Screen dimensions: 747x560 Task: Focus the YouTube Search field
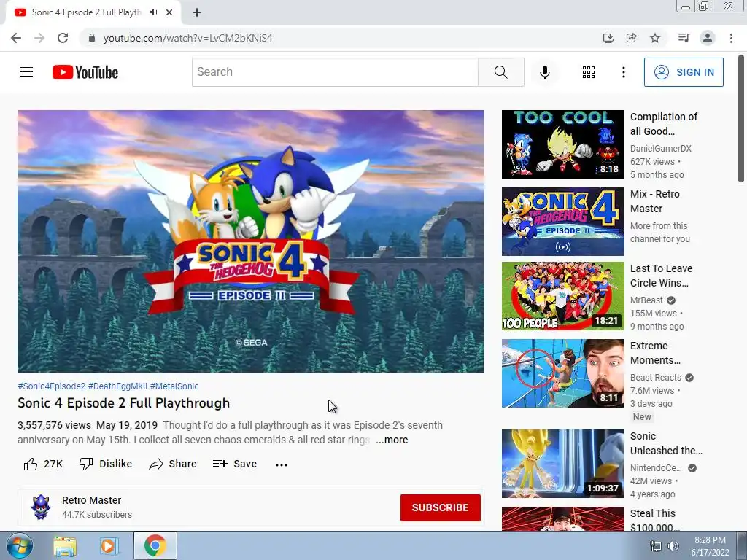pos(335,72)
